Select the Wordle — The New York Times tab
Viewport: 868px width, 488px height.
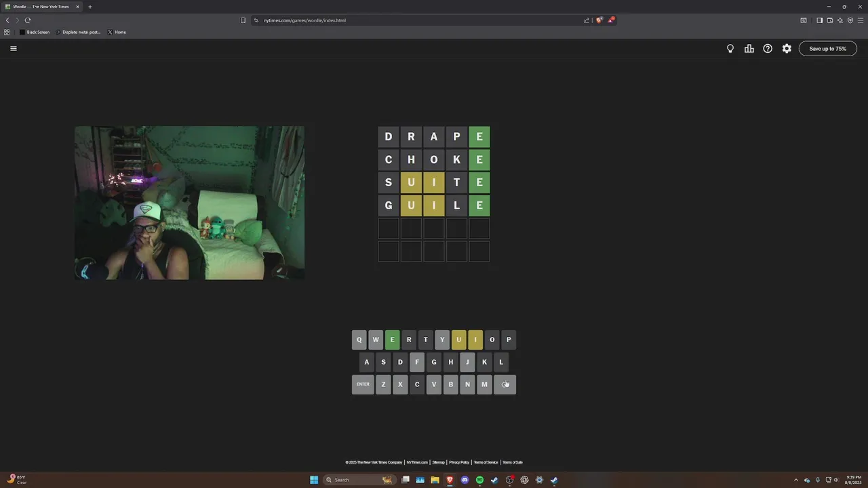point(42,7)
